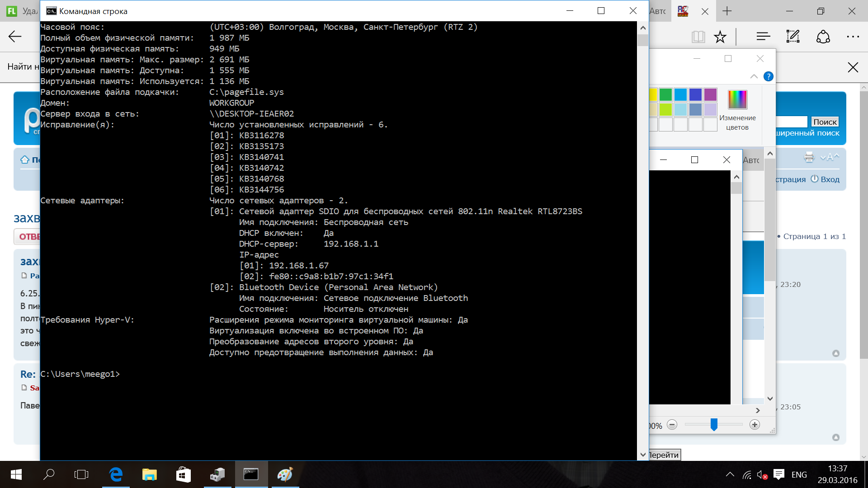Viewport: 868px width, 488px height.
Task: Open the Edge share icon
Action: click(x=823, y=37)
